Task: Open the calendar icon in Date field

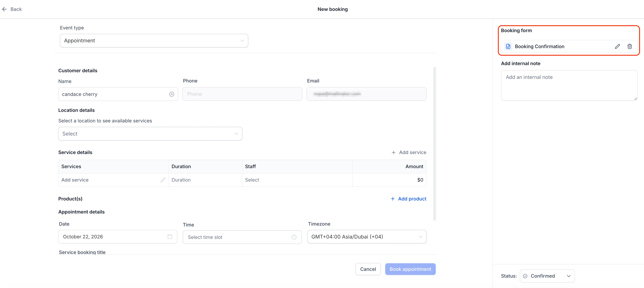Action: point(170,236)
